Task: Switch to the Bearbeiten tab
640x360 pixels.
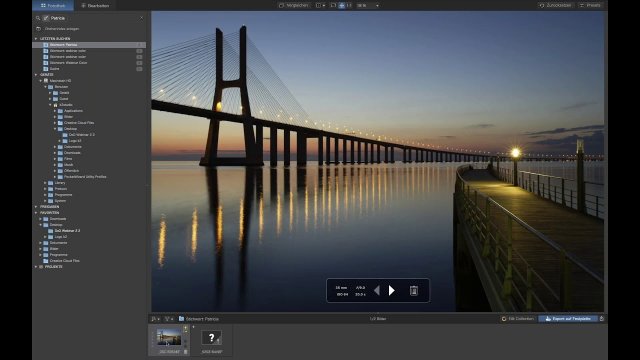Action: (x=95, y=5)
